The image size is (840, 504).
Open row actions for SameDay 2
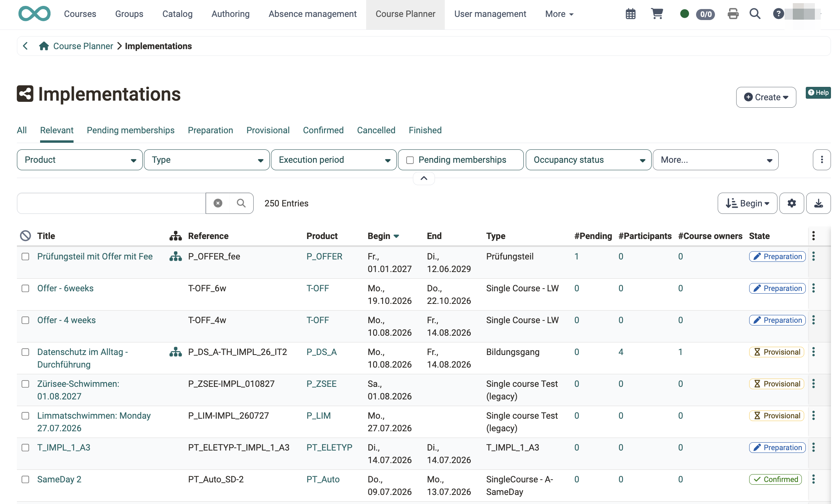813,479
